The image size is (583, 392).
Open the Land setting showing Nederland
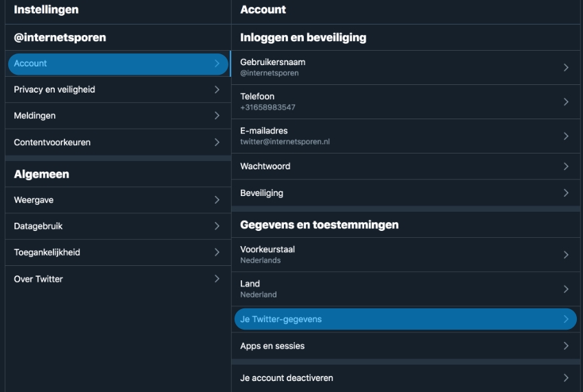(x=405, y=289)
